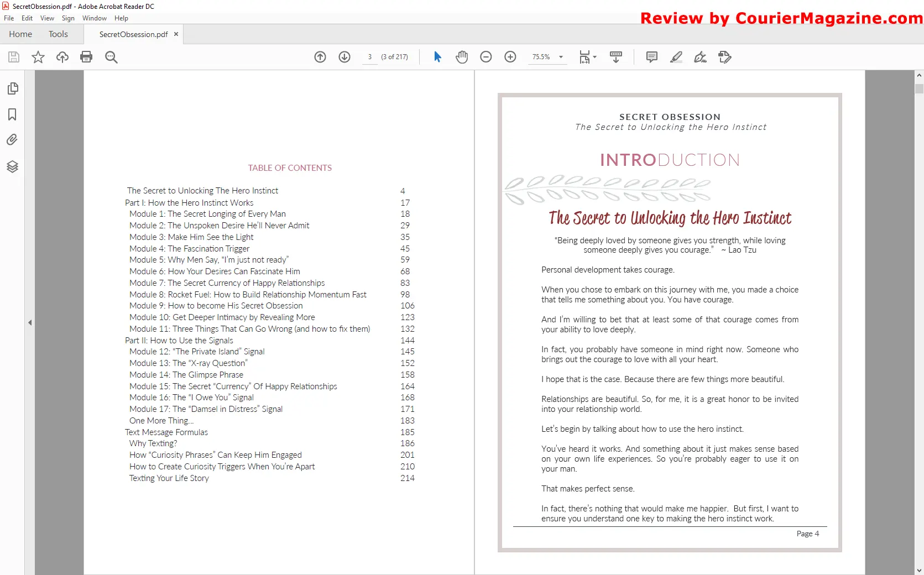Open the View menu

coord(47,18)
